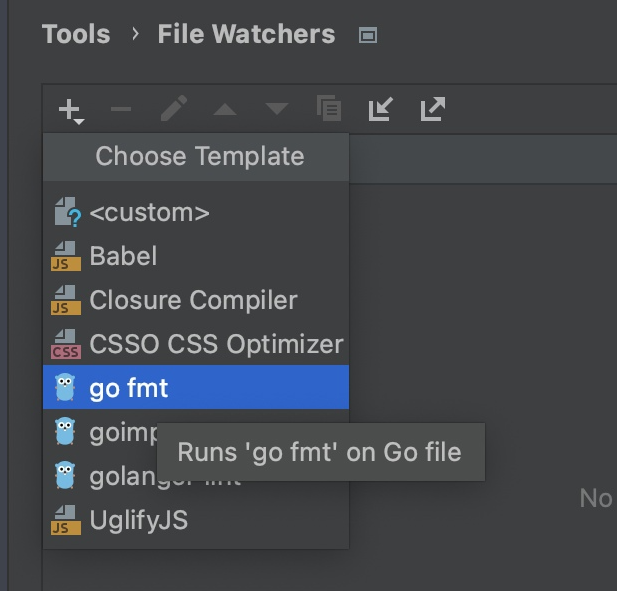Move the watcher down with the down arrow

point(276,109)
